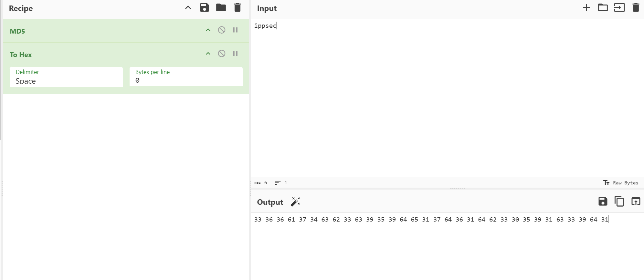The height and width of the screenshot is (280, 644).
Task: Select the To Hex operation title
Action: point(21,55)
